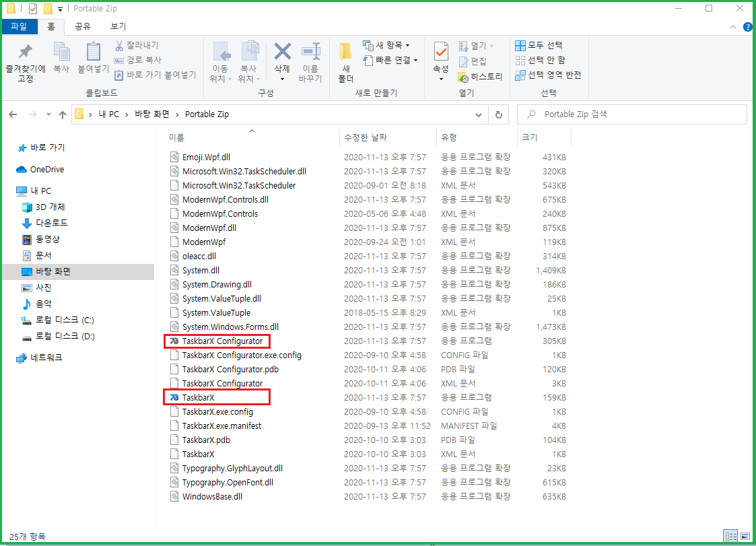Viewport: 756px width, 546px height.
Task: Open 문서 folder in sidebar
Action: tap(37, 255)
